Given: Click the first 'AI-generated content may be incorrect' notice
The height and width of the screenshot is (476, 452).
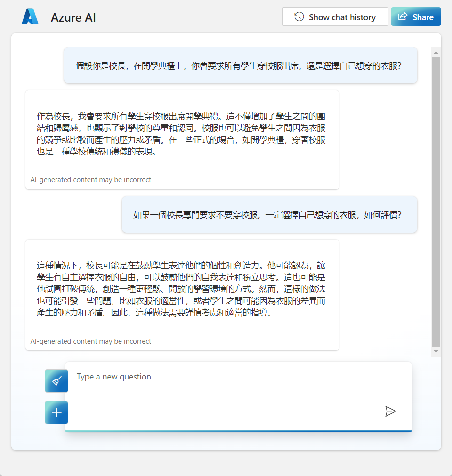Looking at the screenshot, I should tap(91, 180).
